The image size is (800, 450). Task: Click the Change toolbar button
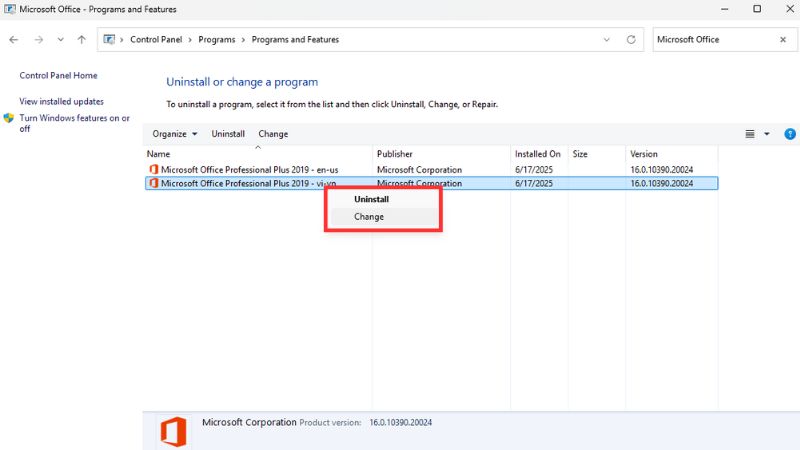pos(273,134)
